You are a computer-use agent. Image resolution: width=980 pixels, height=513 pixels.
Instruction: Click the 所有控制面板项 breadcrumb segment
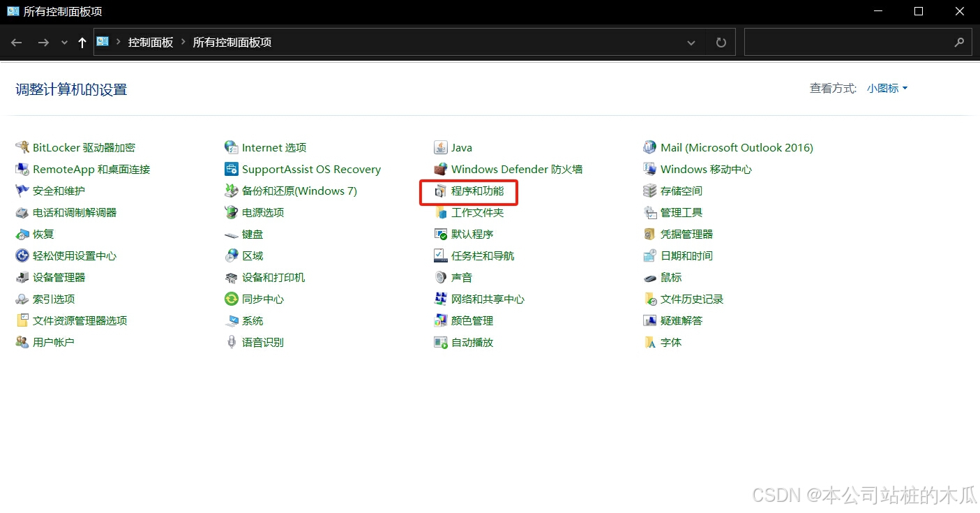[x=232, y=43]
